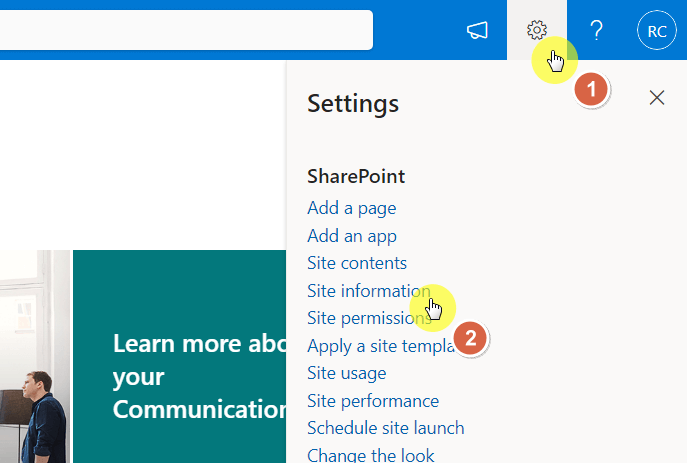
Task: Close the Settings panel
Action: [x=657, y=98]
